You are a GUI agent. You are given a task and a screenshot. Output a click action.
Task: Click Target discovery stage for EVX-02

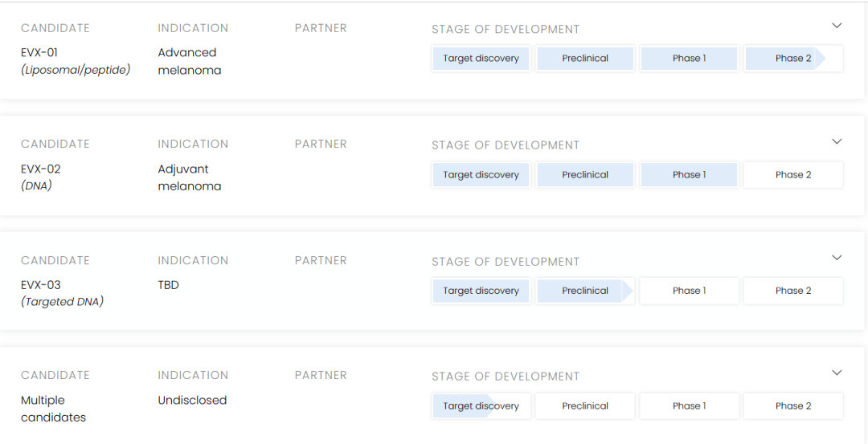coord(481,175)
